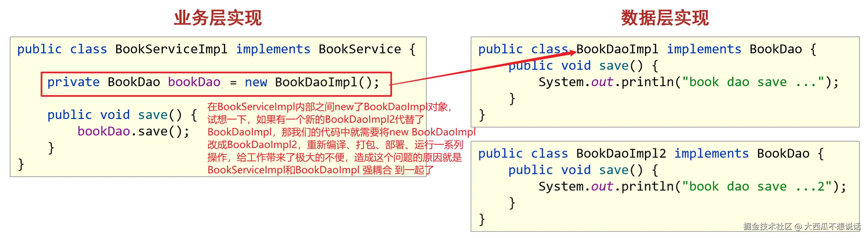
Task: Select the line "private BookDao bookDao = new BookDaoImpl();"
Action: [x=213, y=82]
